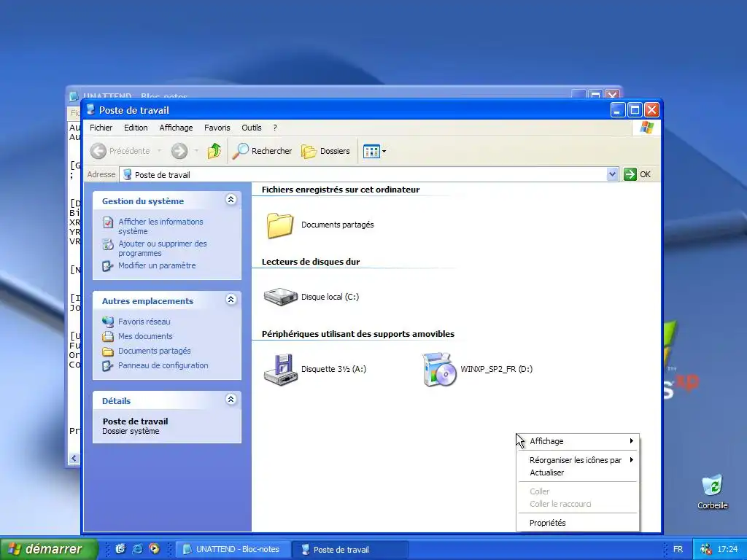Click Show Desktop quick launch icon

pos(120,549)
